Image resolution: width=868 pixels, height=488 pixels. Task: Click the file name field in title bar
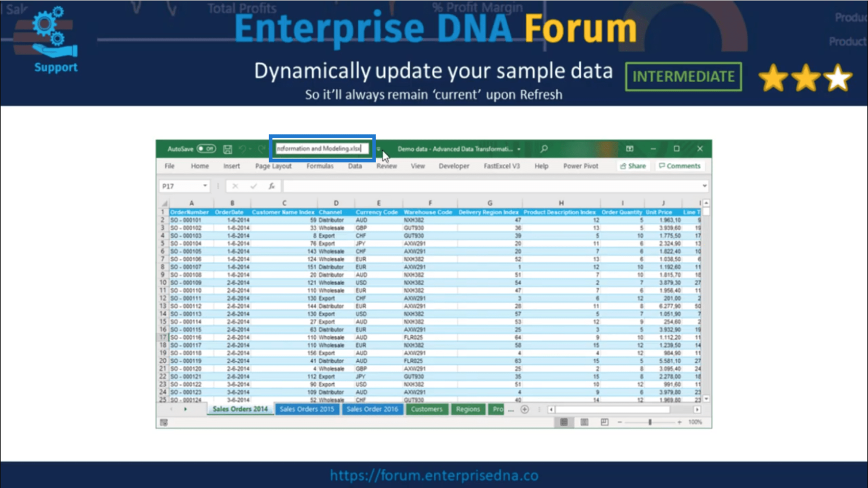[322, 149]
